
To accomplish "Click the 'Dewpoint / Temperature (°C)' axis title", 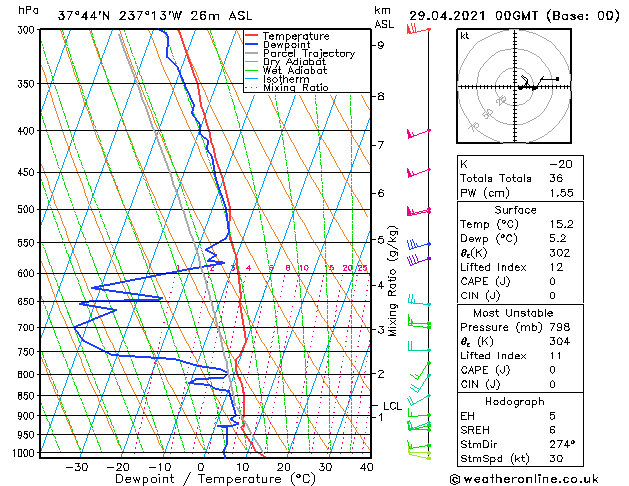I will point(215,479).
